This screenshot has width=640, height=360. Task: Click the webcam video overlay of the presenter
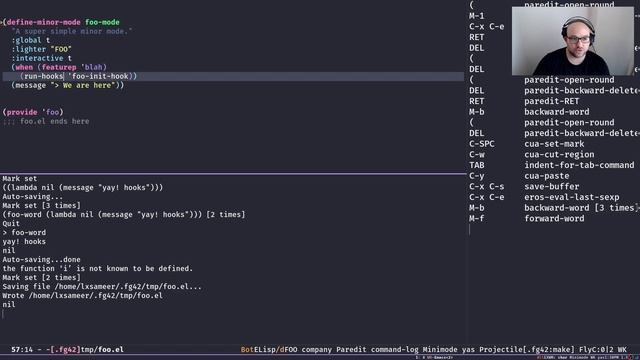tap(573, 41)
